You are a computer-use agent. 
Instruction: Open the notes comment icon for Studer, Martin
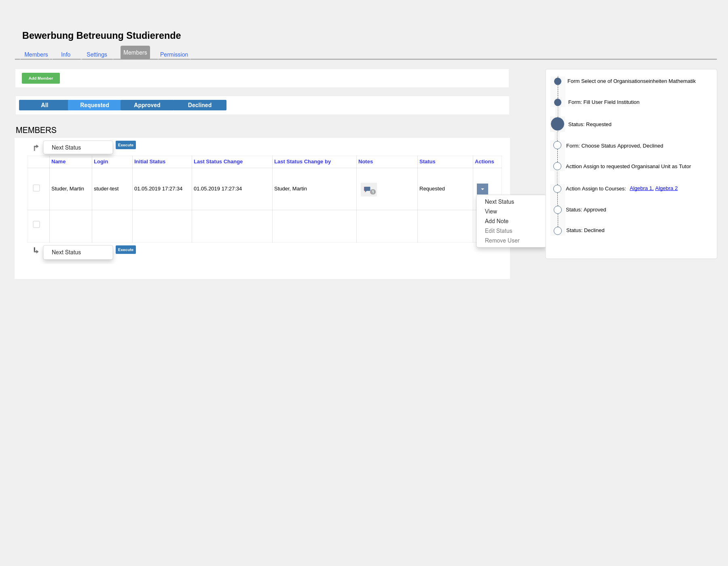coord(368,190)
